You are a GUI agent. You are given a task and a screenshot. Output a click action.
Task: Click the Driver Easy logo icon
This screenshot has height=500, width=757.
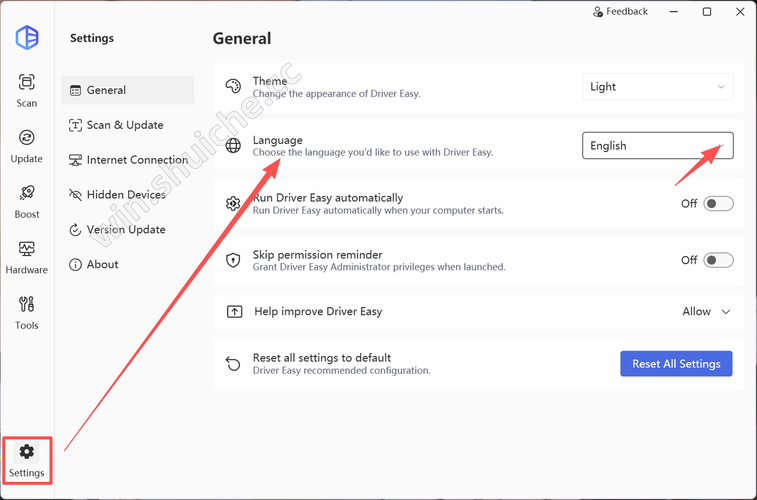(27, 37)
